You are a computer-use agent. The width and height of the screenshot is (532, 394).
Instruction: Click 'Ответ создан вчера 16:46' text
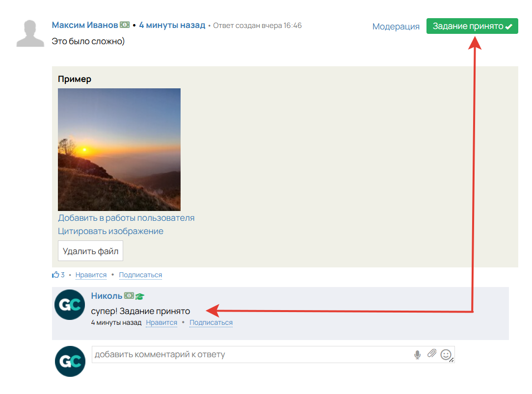pyautogui.click(x=257, y=26)
